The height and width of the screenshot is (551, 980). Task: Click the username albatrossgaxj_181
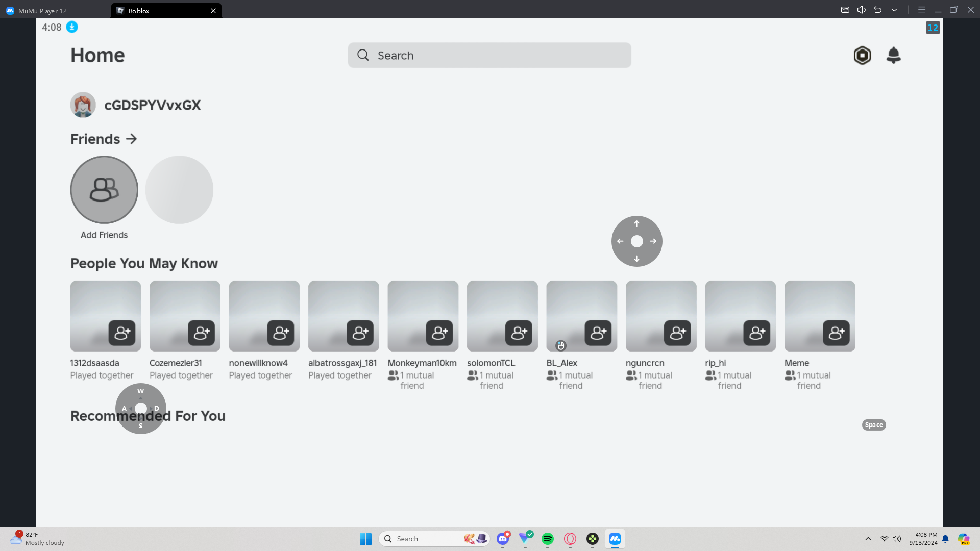coord(342,363)
